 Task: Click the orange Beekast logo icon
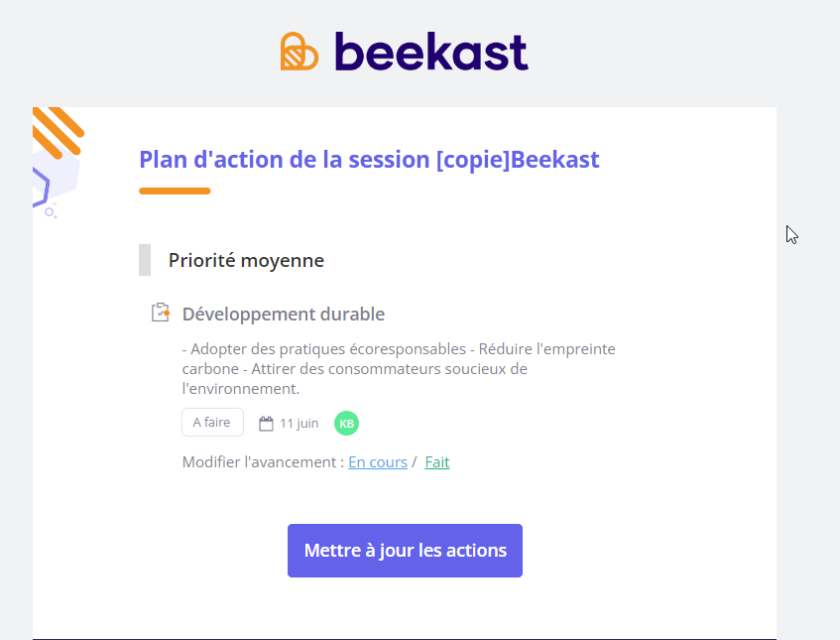(300, 52)
